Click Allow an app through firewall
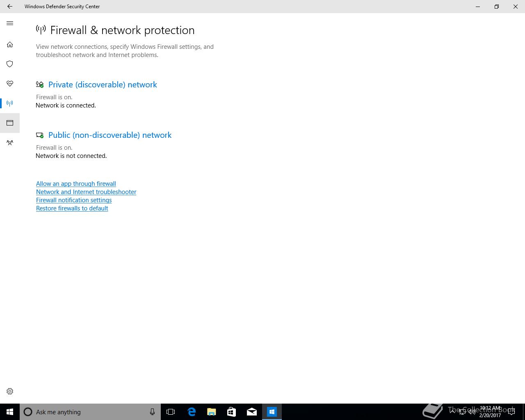Screen dimensions: 525x420 [x=76, y=184]
